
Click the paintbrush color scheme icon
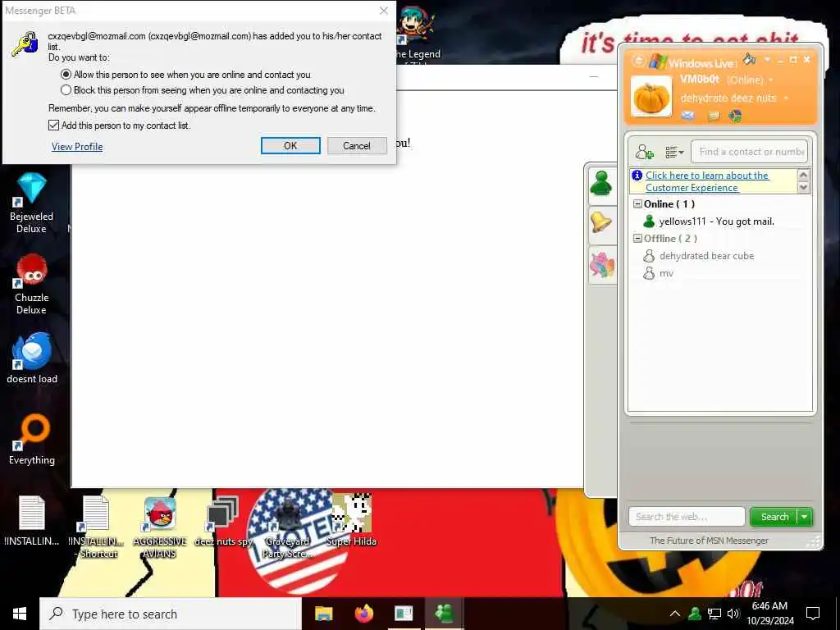[749, 58]
